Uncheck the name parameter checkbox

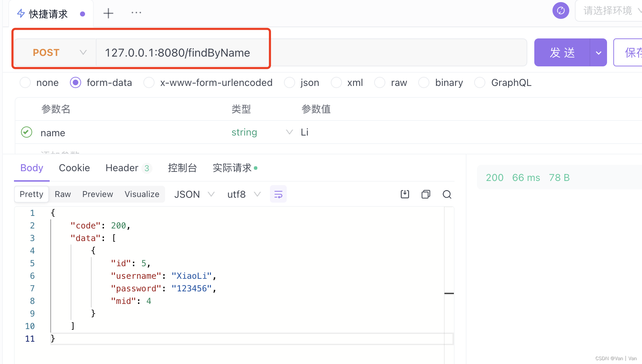(26, 132)
